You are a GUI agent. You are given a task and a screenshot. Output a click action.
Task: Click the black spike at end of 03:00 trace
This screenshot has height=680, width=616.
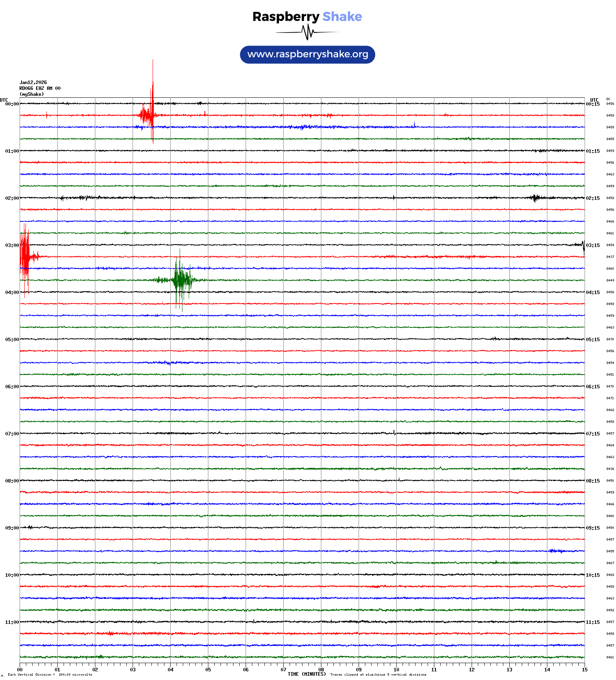coord(583,246)
